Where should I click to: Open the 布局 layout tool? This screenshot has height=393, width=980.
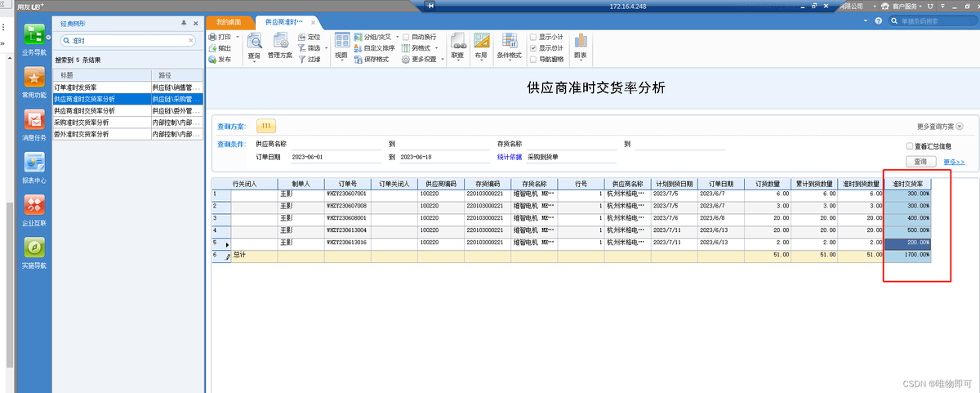coord(481,42)
